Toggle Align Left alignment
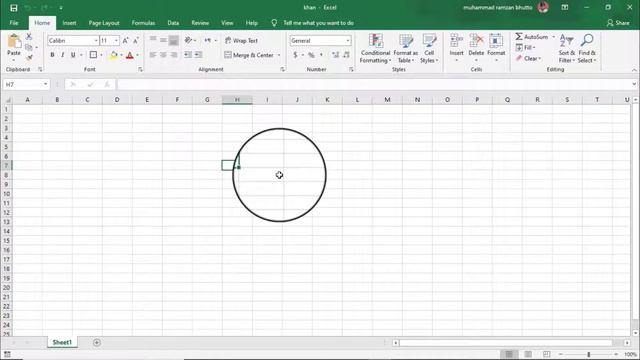Image resolution: width=640 pixels, height=360 pixels. click(x=153, y=55)
